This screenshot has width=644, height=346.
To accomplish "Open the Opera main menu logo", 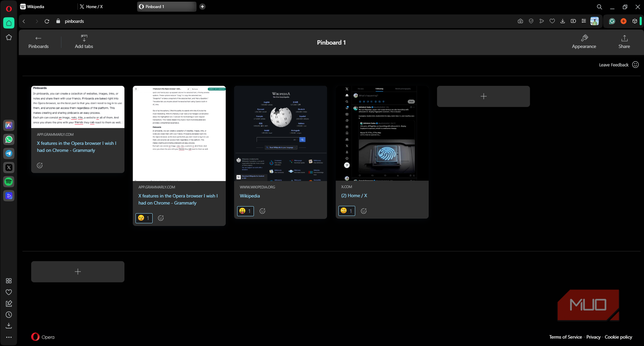I will [x=9, y=9].
